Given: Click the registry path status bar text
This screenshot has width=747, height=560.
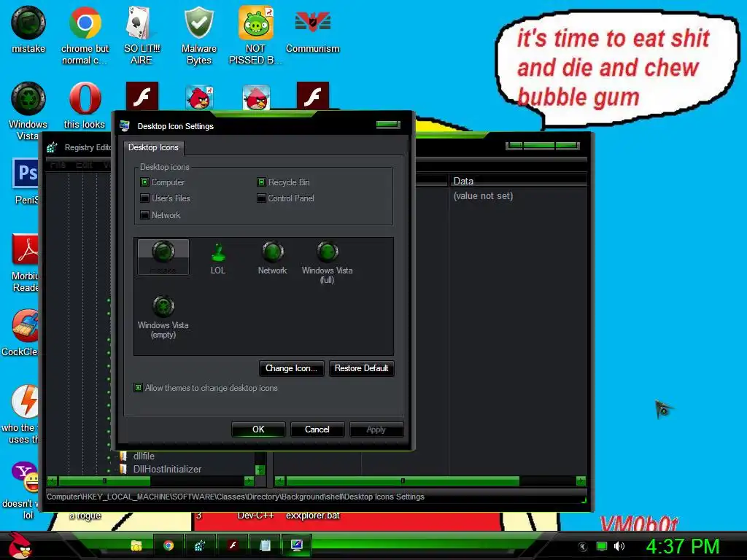Looking at the screenshot, I should [236, 497].
